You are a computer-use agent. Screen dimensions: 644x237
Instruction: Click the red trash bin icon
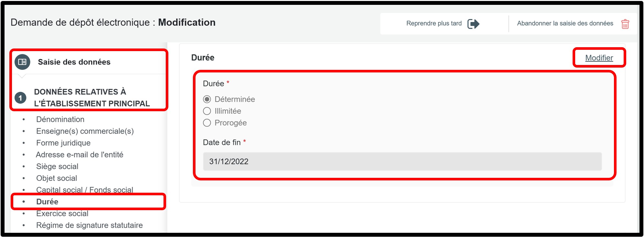click(625, 24)
